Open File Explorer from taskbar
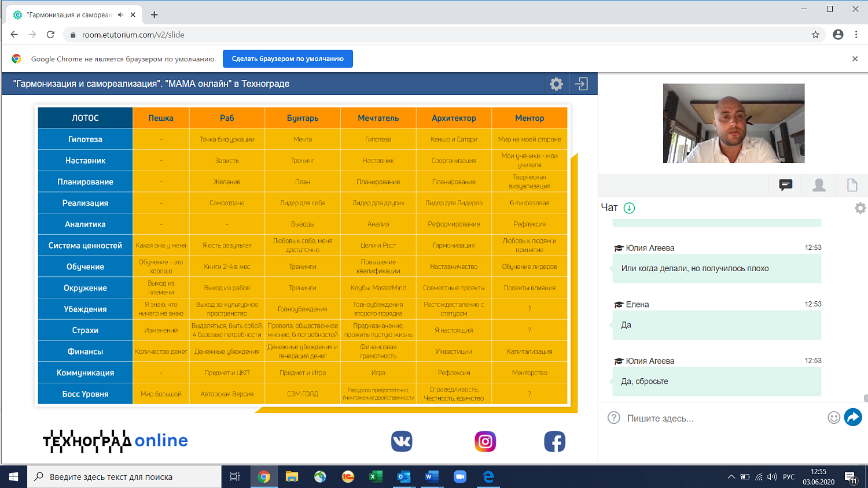The image size is (868, 488). pyautogui.click(x=292, y=477)
